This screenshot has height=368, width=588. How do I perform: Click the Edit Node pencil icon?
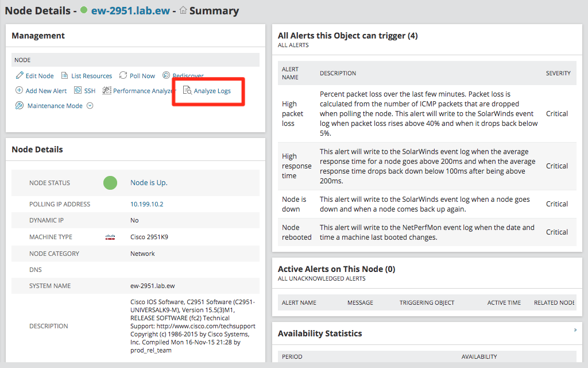[x=20, y=76]
